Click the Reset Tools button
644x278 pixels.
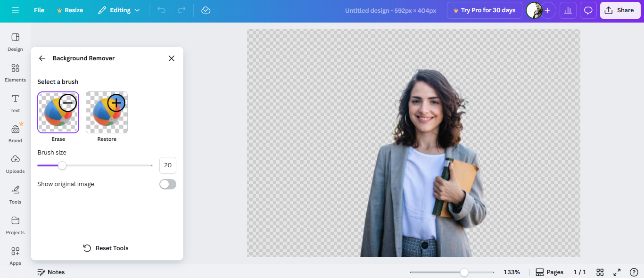pos(106,248)
